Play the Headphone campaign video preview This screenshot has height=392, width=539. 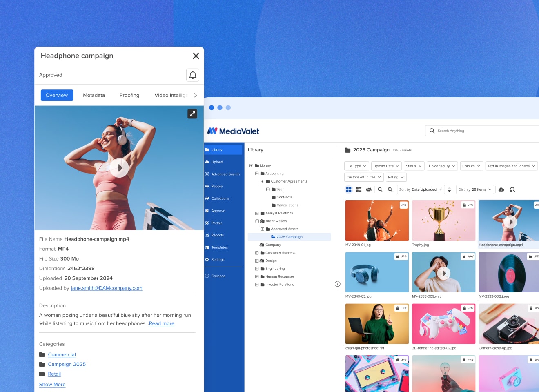[x=119, y=168]
